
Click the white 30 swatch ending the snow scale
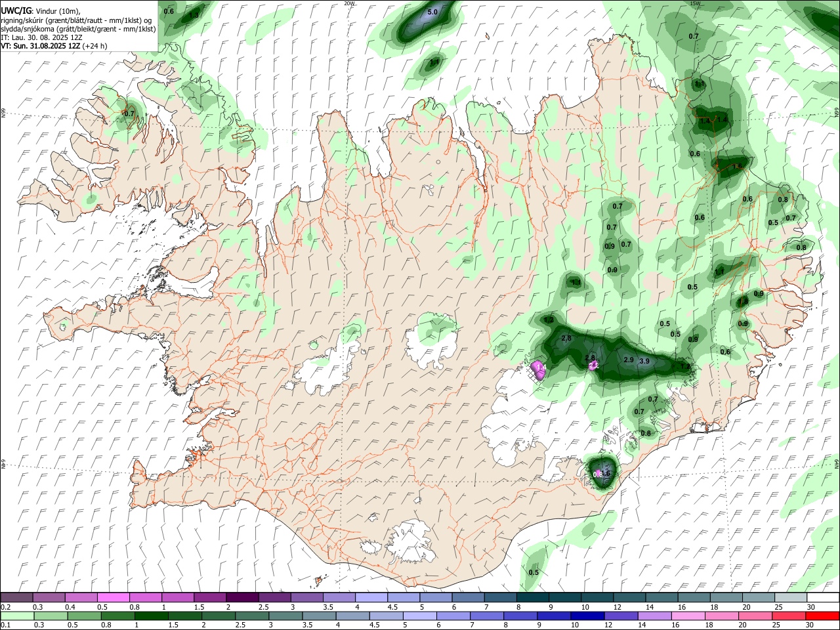(823, 597)
